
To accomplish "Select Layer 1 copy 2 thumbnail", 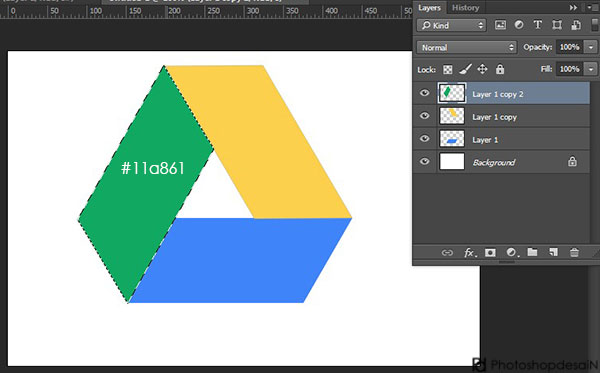I will tap(452, 93).
